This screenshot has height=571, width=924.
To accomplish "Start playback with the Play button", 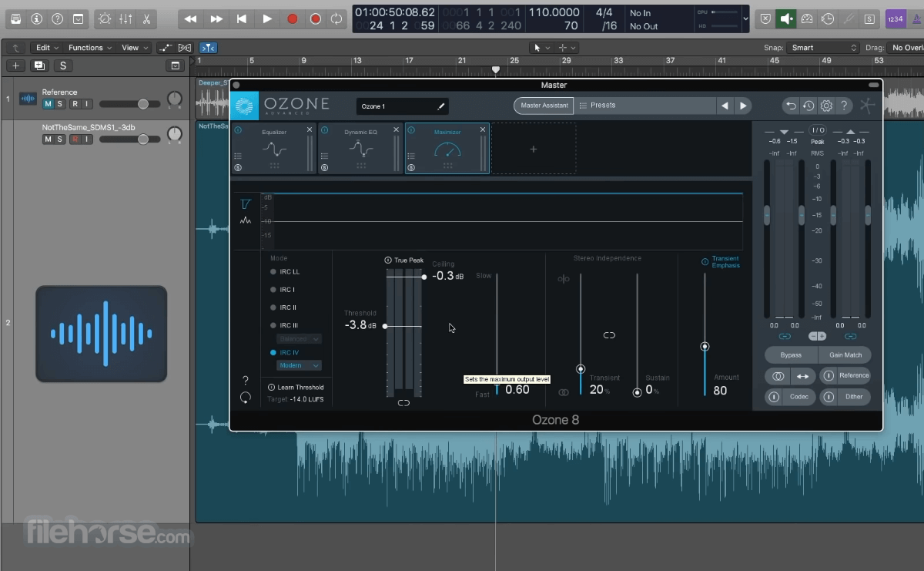I will tap(267, 18).
